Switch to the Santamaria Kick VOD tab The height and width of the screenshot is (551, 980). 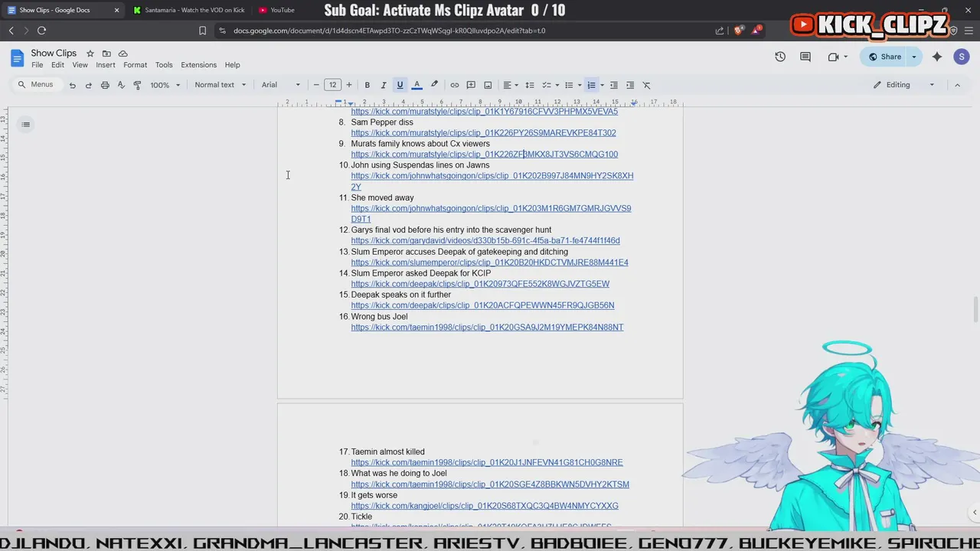click(188, 10)
